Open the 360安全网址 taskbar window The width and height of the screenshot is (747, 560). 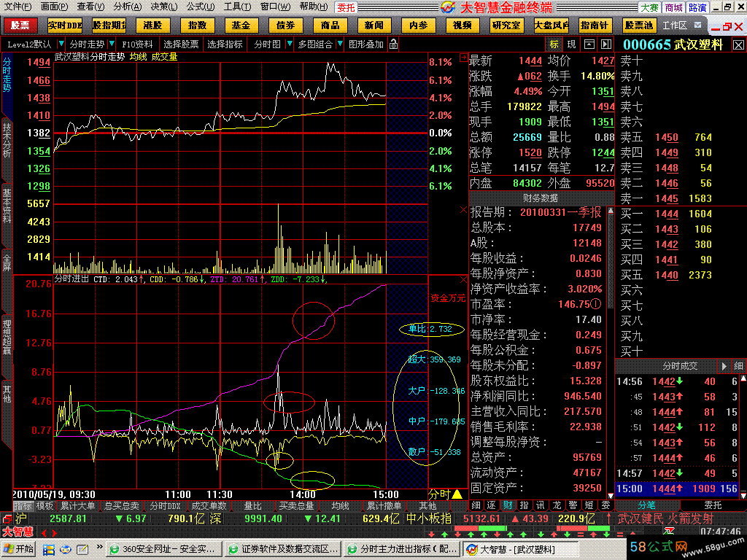[163, 550]
